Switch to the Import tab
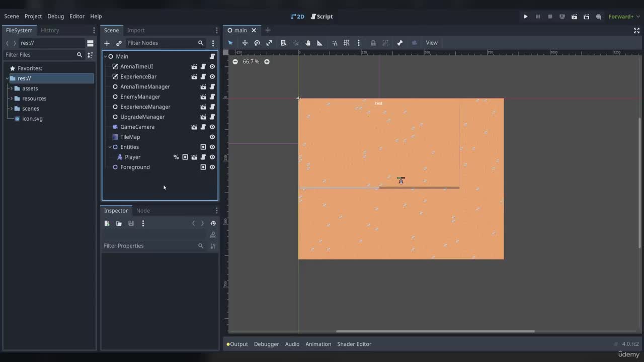Image resolution: width=644 pixels, height=362 pixels. click(136, 30)
